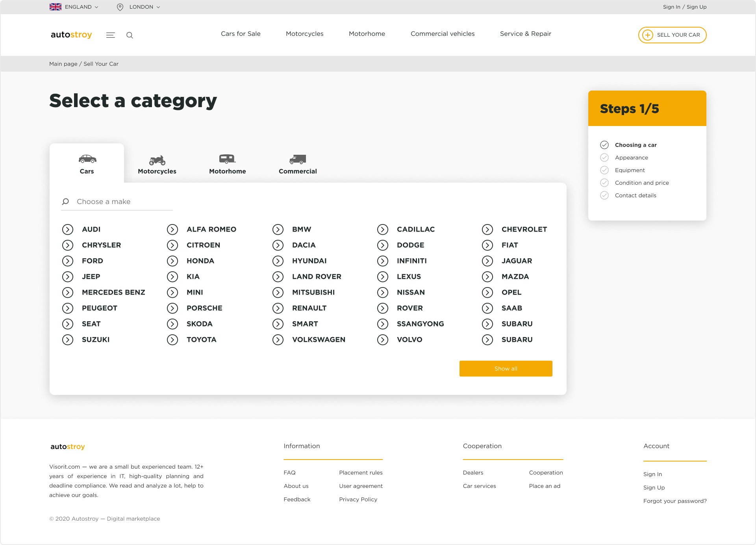The image size is (756, 545).
Task: Open Motorhome in top navigation
Action: click(x=367, y=34)
